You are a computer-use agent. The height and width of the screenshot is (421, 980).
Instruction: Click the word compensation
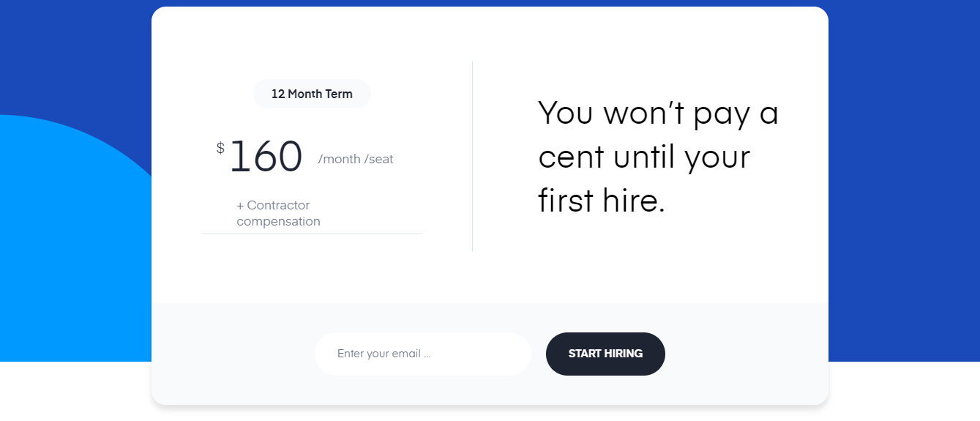point(278,221)
